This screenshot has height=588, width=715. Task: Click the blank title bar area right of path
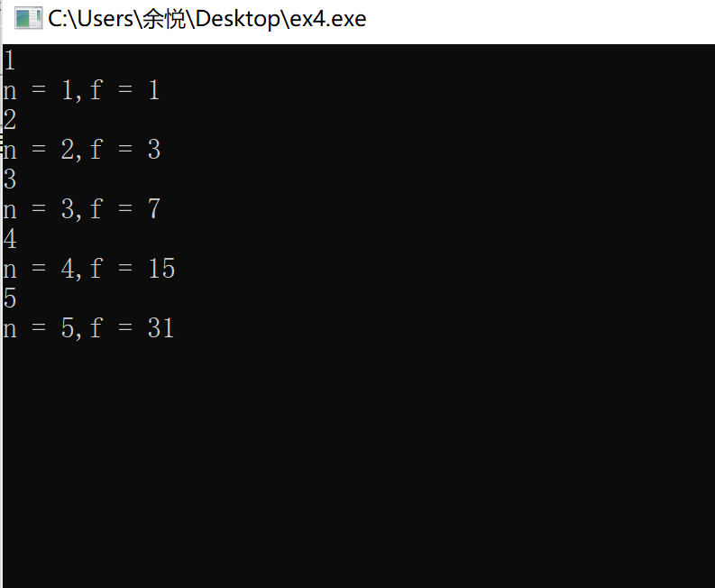click(540, 19)
